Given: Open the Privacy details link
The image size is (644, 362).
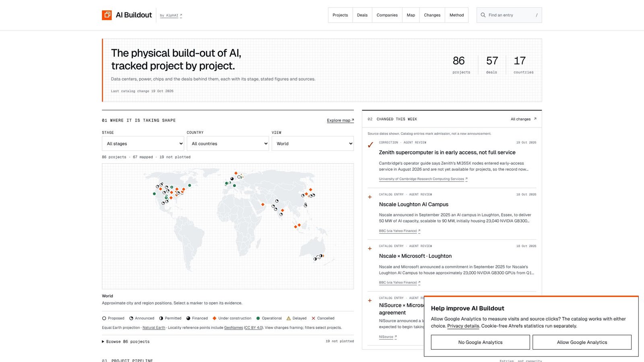Looking at the screenshot, I should (x=463, y=326).
